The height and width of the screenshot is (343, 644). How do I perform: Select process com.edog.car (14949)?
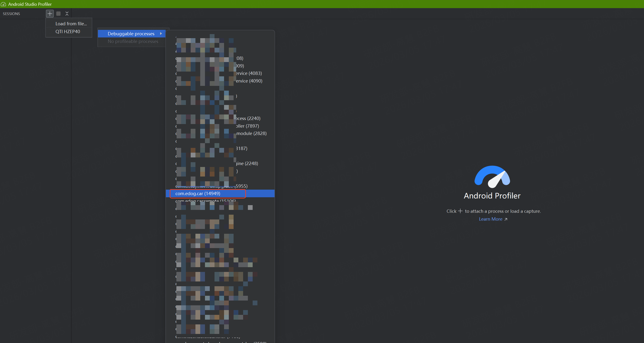click(x=220, y=193)
